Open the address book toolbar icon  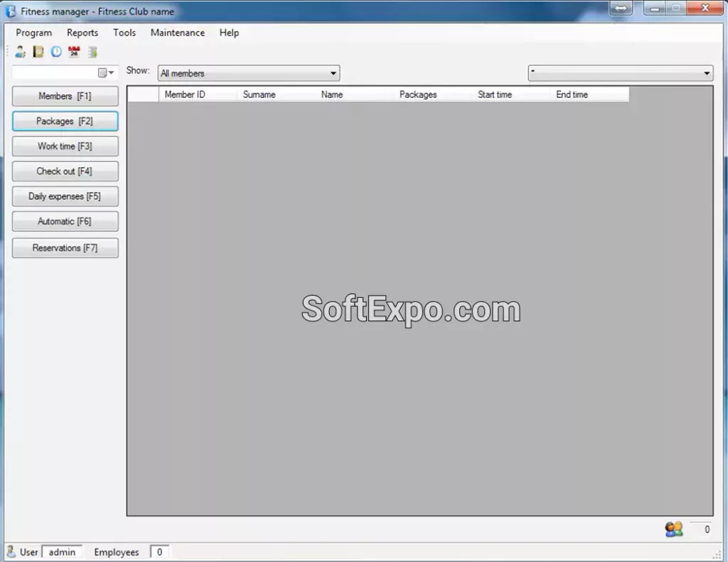(x=38, y=51)
